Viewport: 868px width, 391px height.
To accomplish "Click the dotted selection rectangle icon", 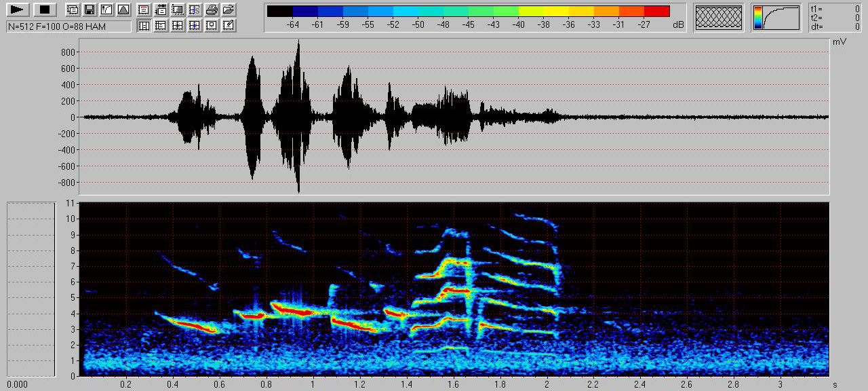I will click(x=178, y=10).
